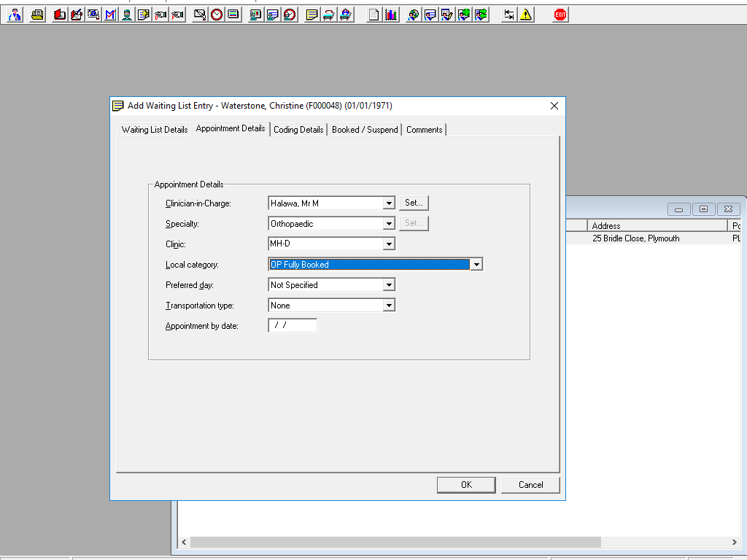
Task: Click the red gauge toolbar icon
Action: [290, 15]
